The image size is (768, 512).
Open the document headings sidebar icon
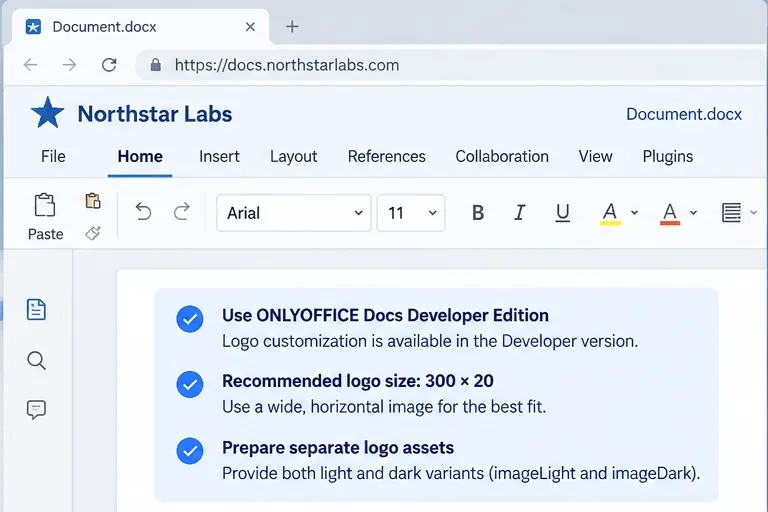(36, 310)
